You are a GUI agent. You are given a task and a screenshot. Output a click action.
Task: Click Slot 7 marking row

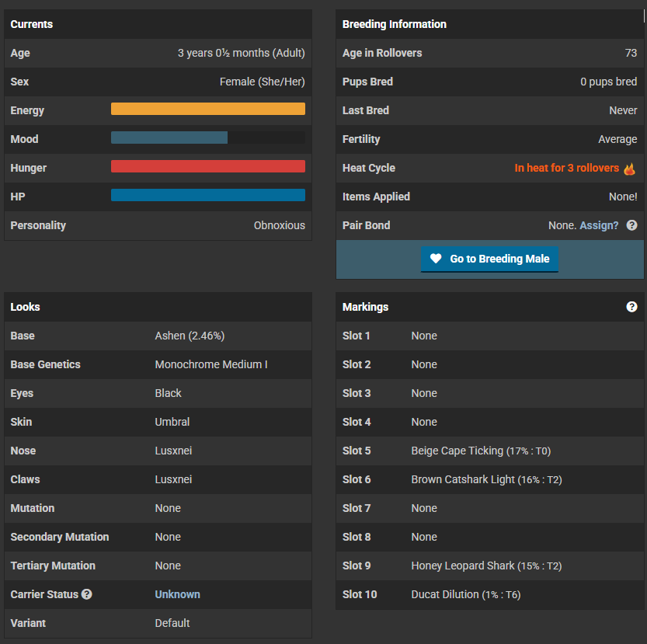[490, 508]
